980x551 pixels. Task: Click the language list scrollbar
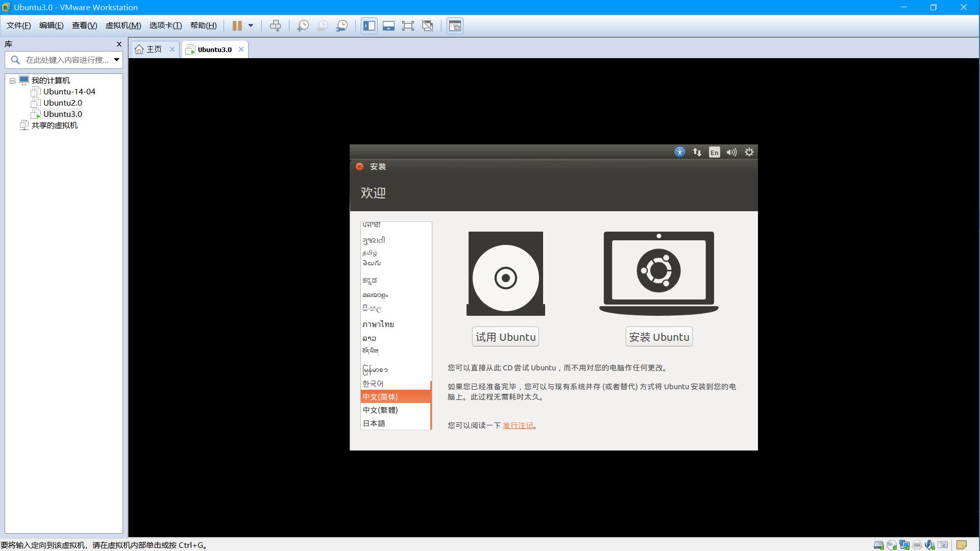(431, 406)
